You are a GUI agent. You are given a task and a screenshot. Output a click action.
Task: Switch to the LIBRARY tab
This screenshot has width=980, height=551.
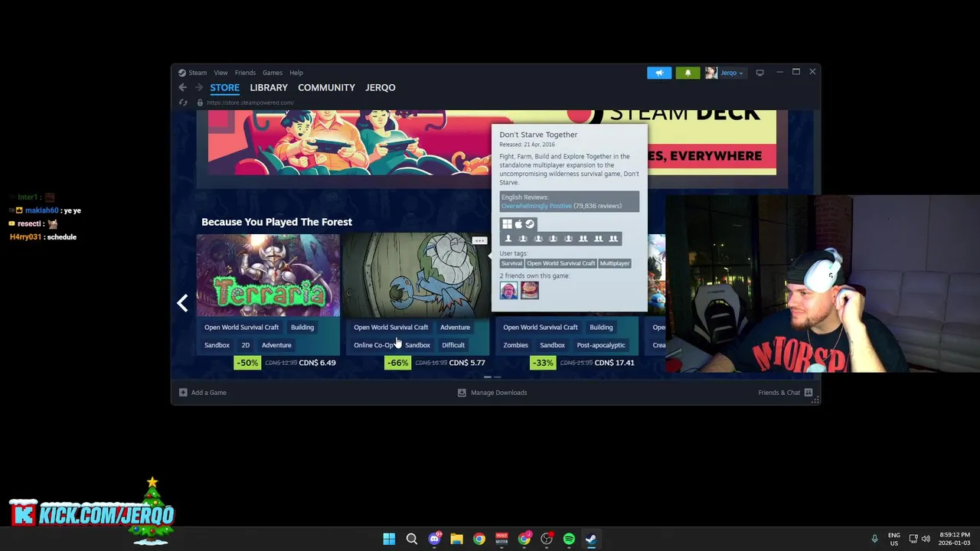[x=269, y=87]
